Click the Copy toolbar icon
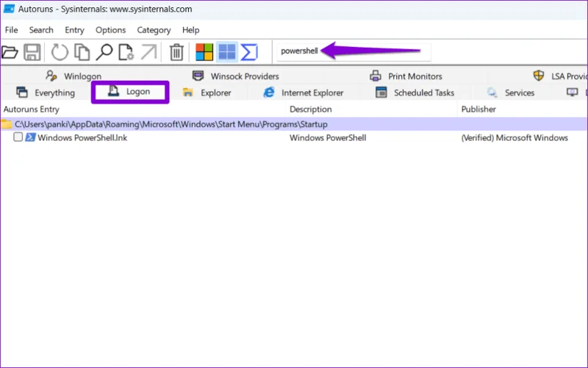Screen dimensions: 588x368 [x=82, y=52]
